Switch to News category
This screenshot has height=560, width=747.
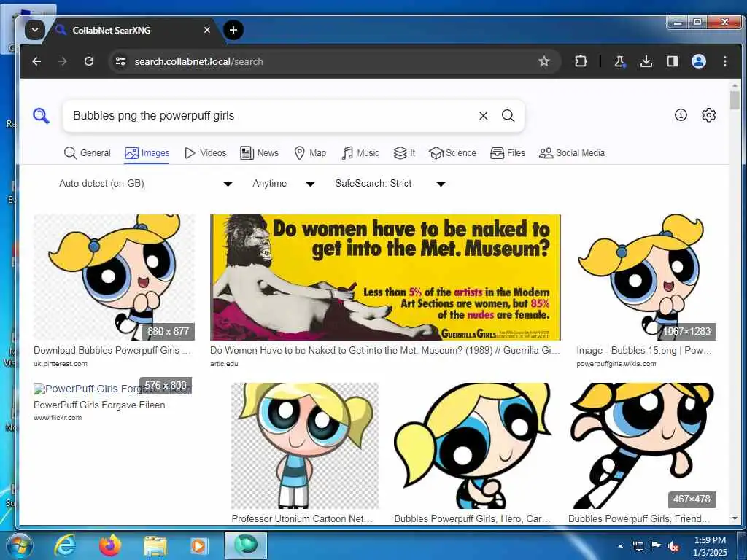pyautogui.click(x=259, y=153)
